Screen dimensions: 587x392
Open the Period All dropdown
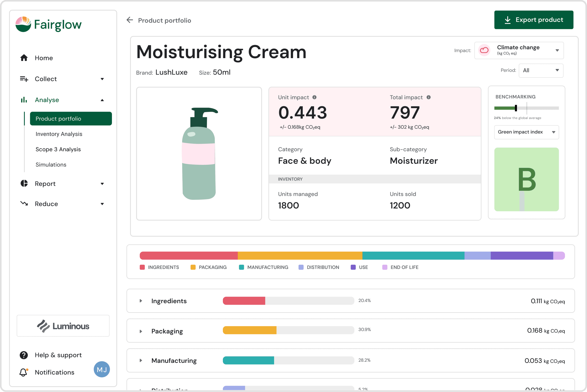(541, 70)
